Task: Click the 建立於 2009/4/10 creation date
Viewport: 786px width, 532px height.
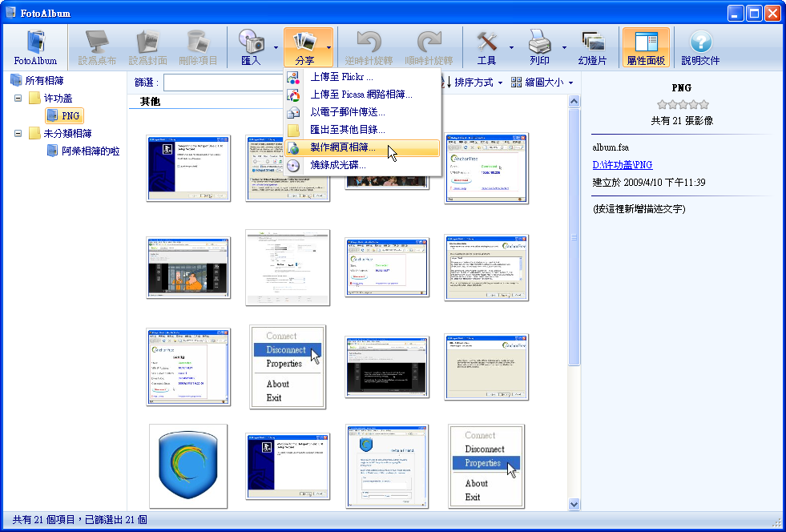Action: pos(649,183)
